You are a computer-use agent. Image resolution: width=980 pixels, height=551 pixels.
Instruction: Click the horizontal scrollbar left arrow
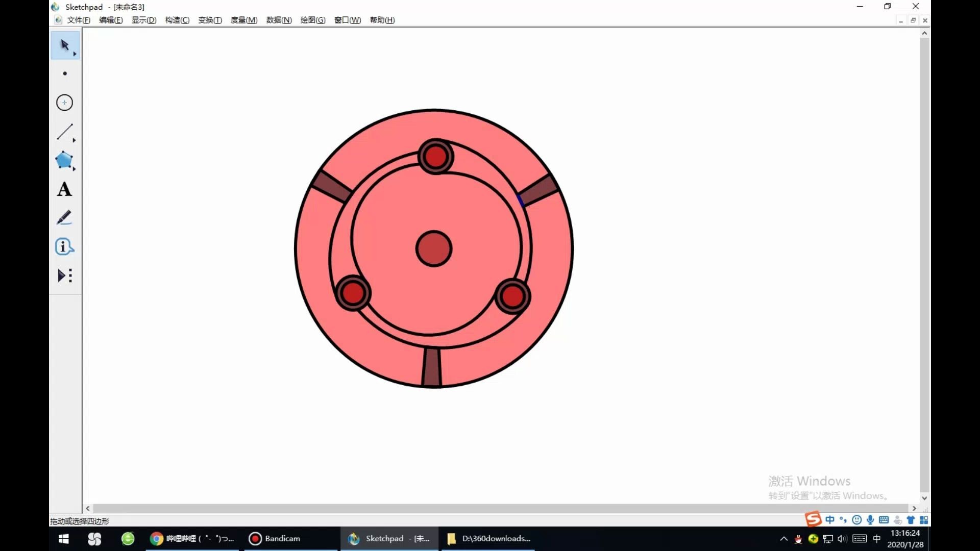(88, 508)
